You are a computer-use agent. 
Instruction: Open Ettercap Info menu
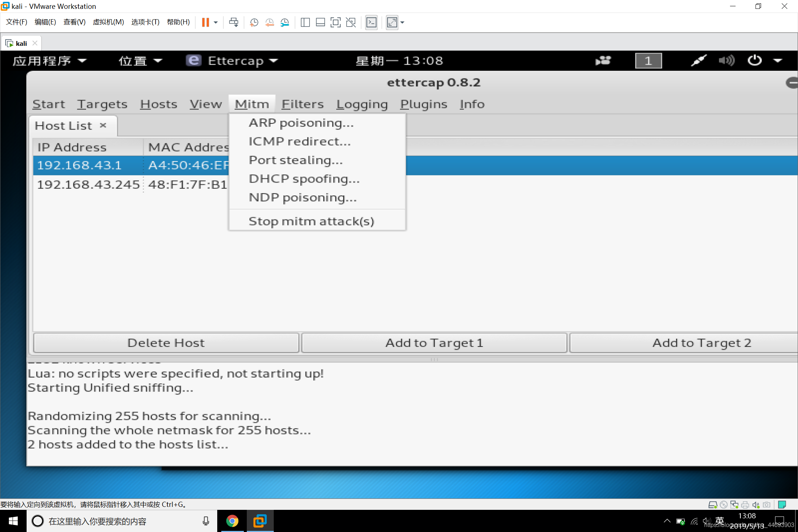coord(472,104)
